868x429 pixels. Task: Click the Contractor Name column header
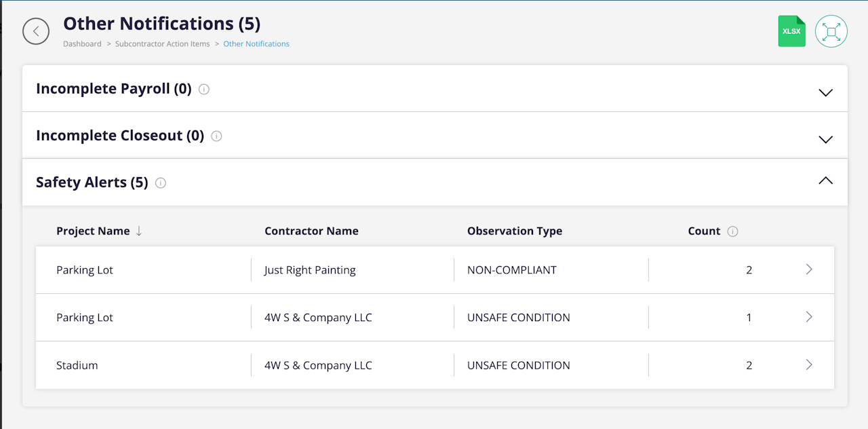pyautogui.click(x=311, y=231)
